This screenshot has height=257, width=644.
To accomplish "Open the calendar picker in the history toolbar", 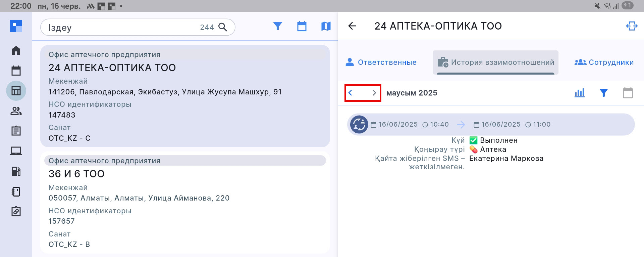I will tap(628, 93).
